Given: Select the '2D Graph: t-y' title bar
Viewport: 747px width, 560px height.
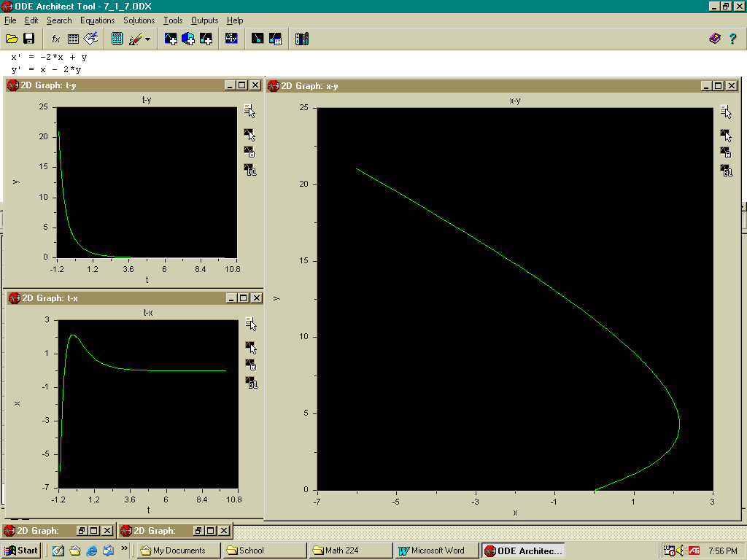Looking at the screenshot, I should coord(134,85).
